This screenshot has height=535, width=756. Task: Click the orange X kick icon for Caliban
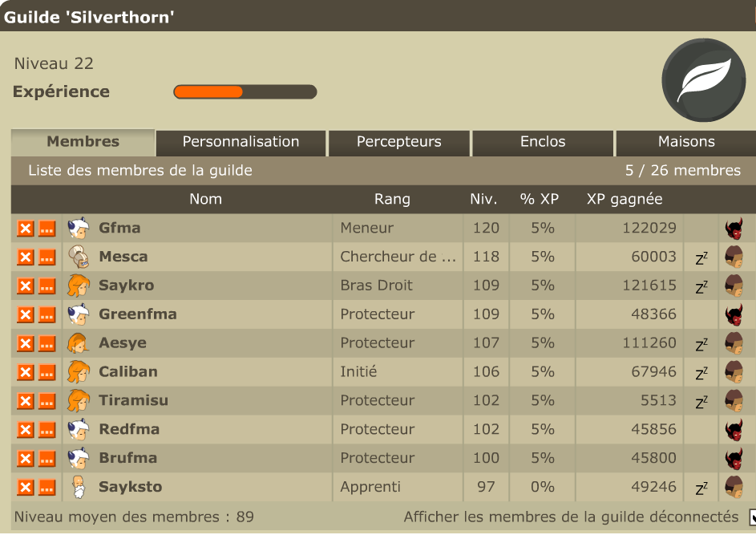coord(26,372)
